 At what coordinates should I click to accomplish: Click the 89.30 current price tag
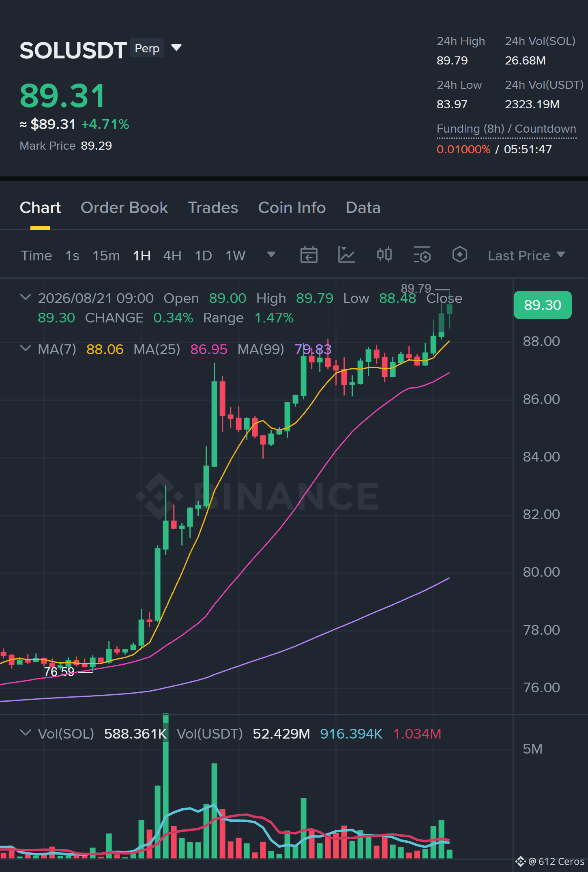(x=543, y=305)
